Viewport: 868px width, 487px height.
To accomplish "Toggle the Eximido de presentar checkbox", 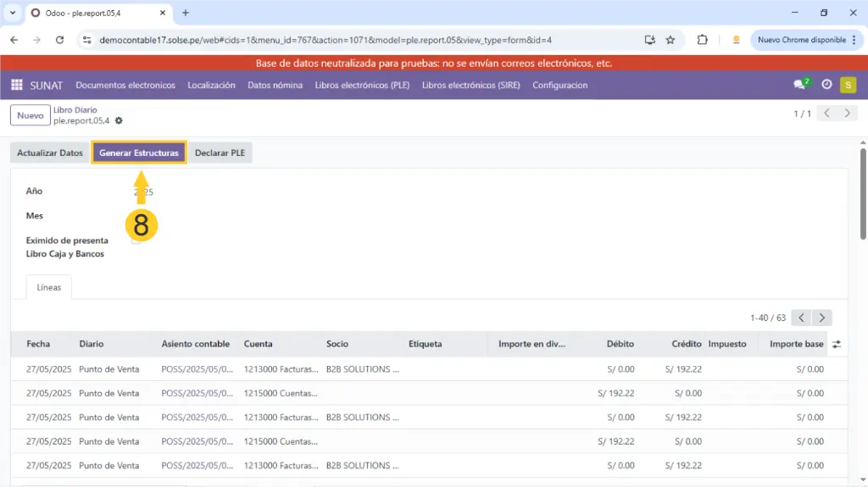I will (x=136, y=241).
